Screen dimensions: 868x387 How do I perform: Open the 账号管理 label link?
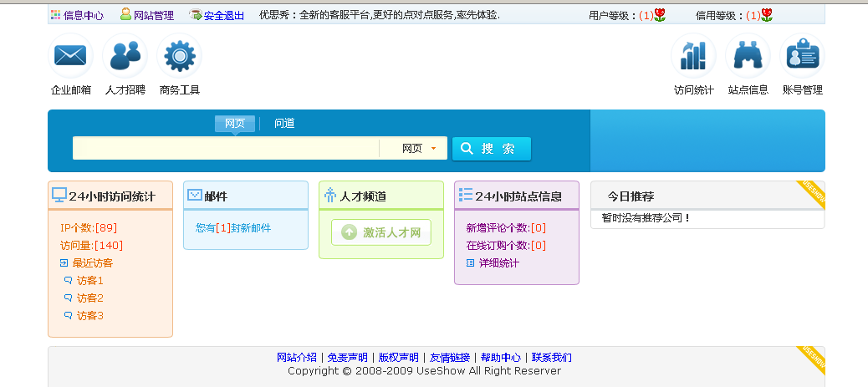click(802, 90)
